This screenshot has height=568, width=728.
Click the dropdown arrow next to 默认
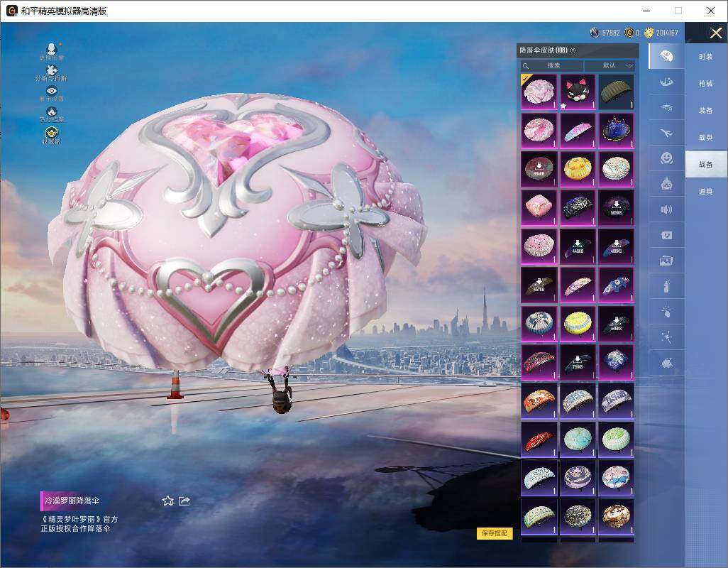click(x=629, y=66)
